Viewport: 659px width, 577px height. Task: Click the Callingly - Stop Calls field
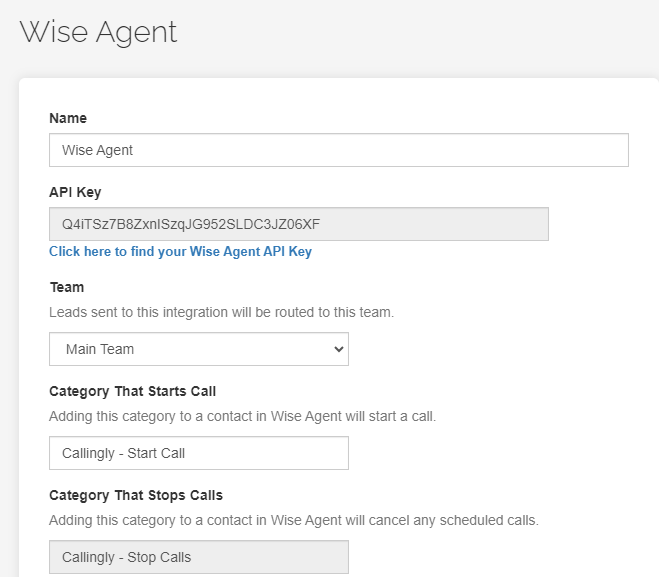tap(199, 557)
